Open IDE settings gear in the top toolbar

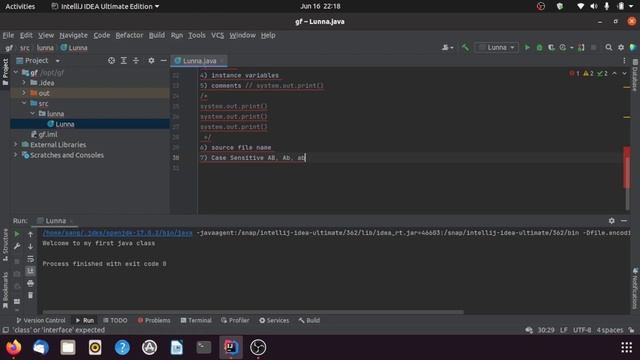click(x=621, y=48)
